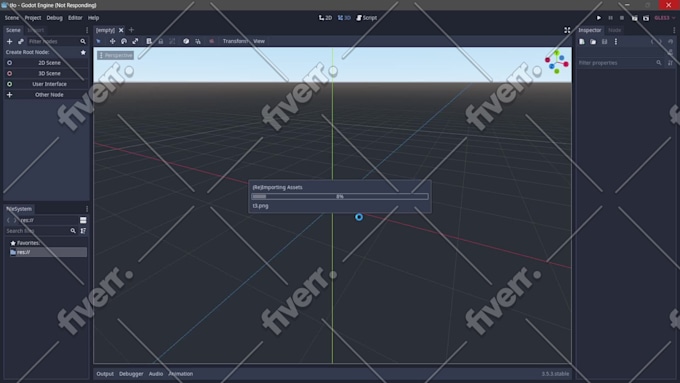Create a 3D Scene root node
The image size is (680, 383).
46,73
